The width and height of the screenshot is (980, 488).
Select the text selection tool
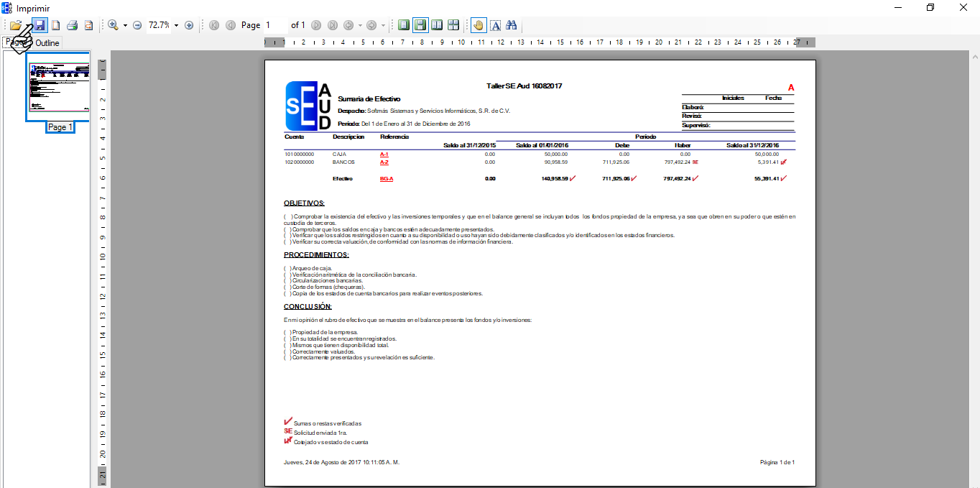click(495, 25)
